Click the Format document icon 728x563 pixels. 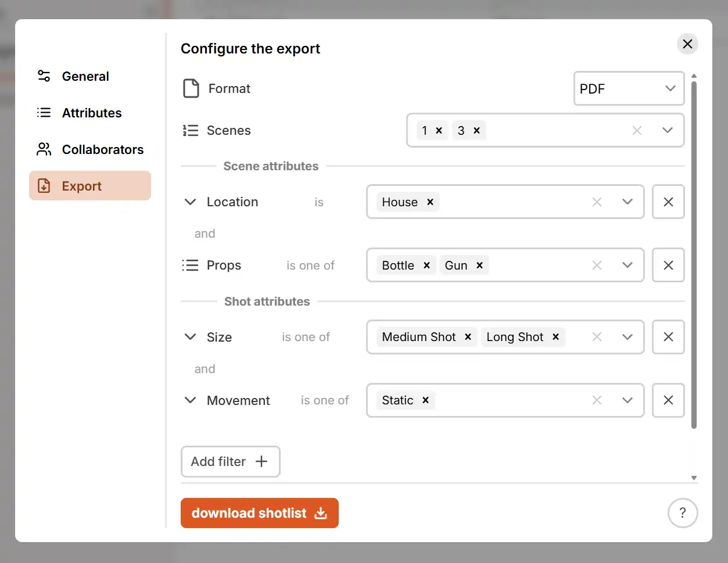(x=191, y=88)
